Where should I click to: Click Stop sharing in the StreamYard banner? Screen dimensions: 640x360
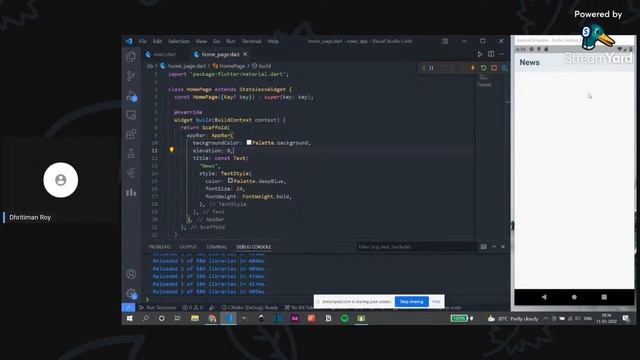412,302
